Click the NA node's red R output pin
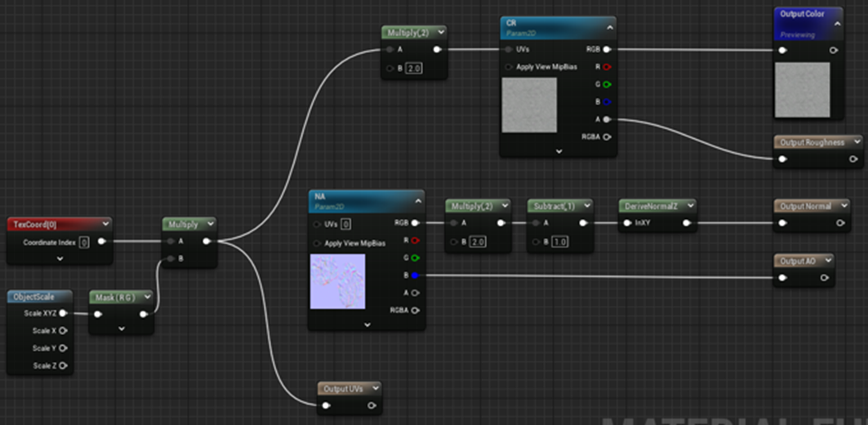Viewport: 868px width, 425px height. [415, 240]
